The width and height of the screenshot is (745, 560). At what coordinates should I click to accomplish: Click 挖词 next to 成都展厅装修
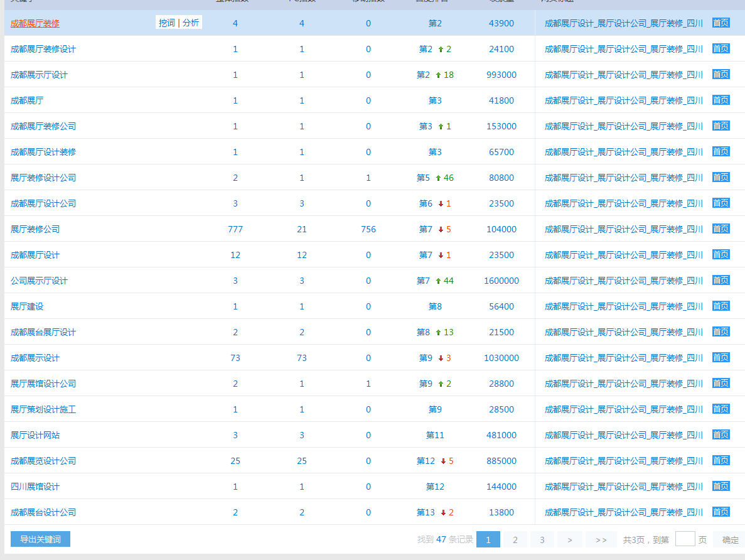167,23
